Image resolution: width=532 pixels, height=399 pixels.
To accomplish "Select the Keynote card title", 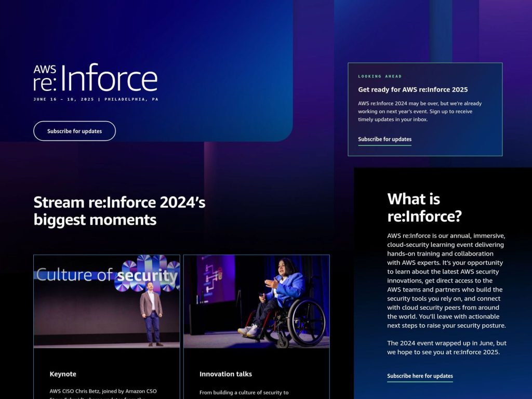I will 62,374.
